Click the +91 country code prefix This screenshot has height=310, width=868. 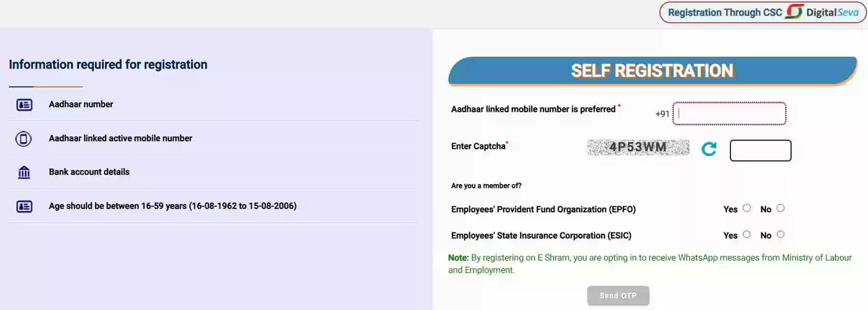(662, 114)
